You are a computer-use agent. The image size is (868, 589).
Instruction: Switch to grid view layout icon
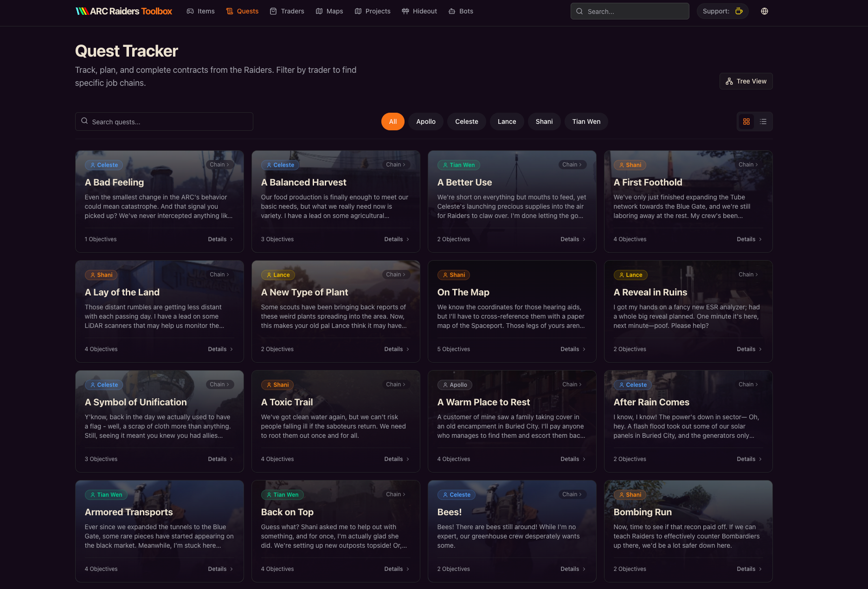(746, 122)
